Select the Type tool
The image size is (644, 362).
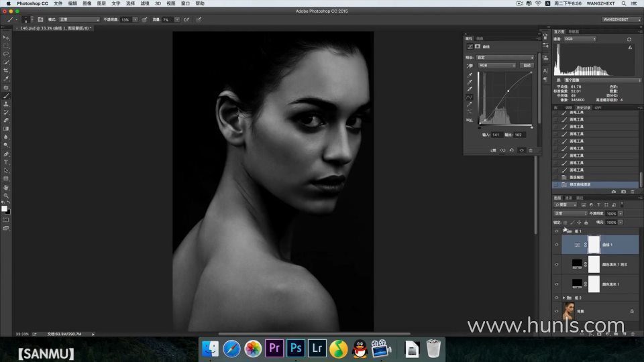pos(6,162)
